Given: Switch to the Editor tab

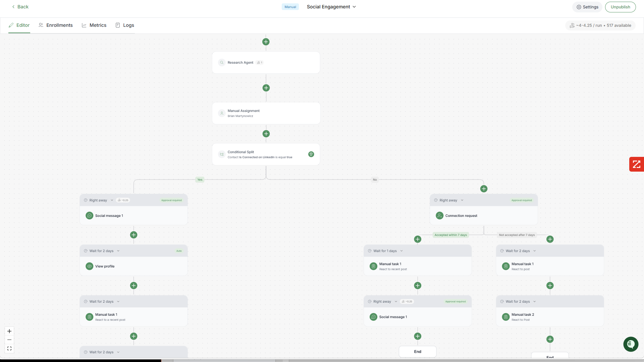Looking at the screenshot, I should [19, 25].
